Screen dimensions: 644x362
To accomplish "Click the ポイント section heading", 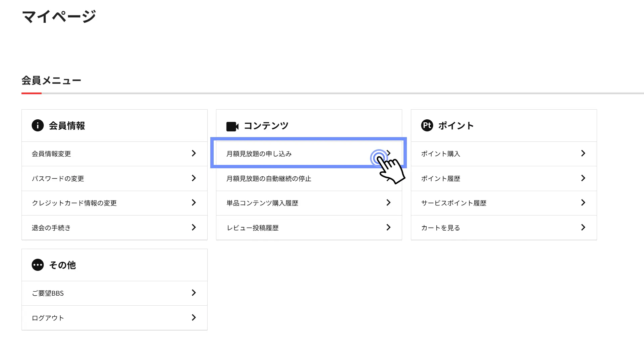I will [x=456, y=126].
